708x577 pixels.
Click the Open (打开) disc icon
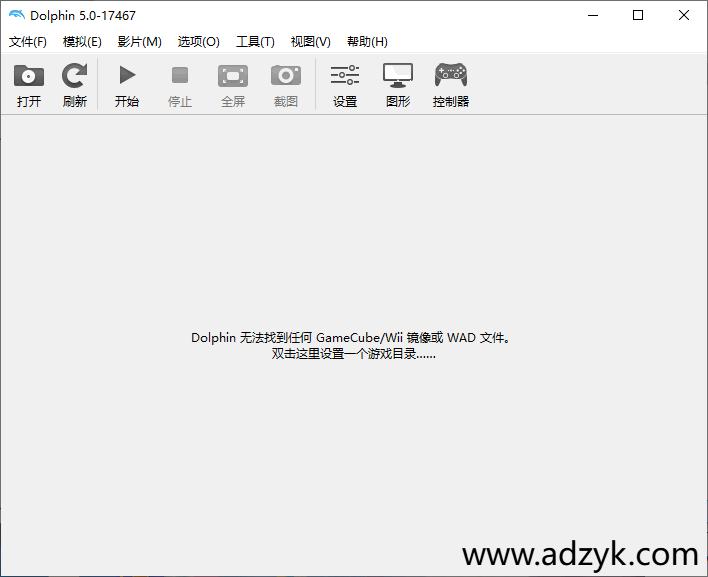[28, 76]
